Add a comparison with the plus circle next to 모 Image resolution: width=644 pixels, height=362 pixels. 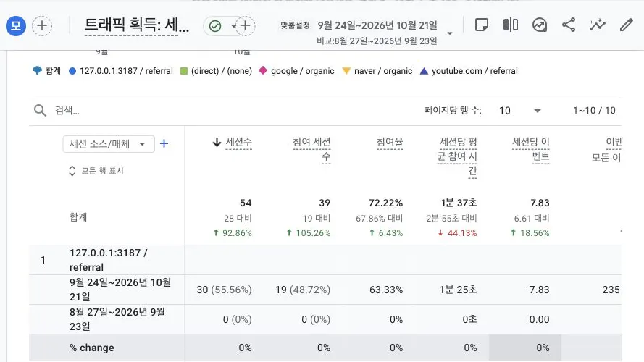42,25
